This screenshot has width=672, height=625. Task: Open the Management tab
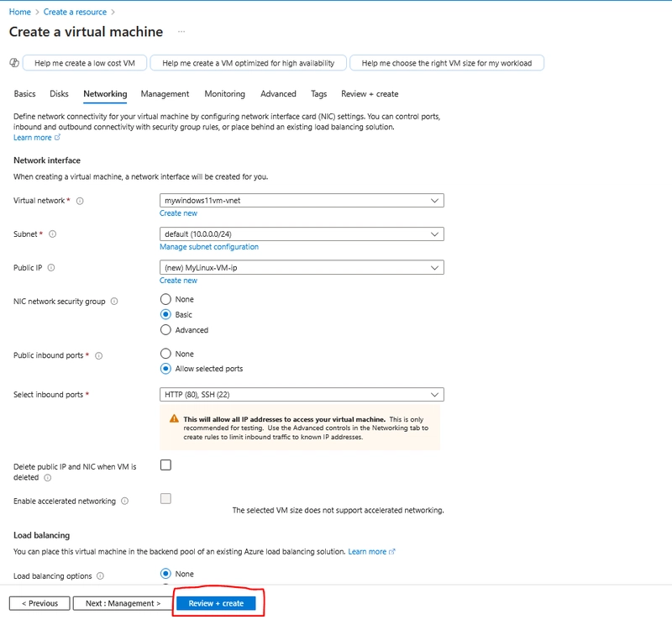165,94
